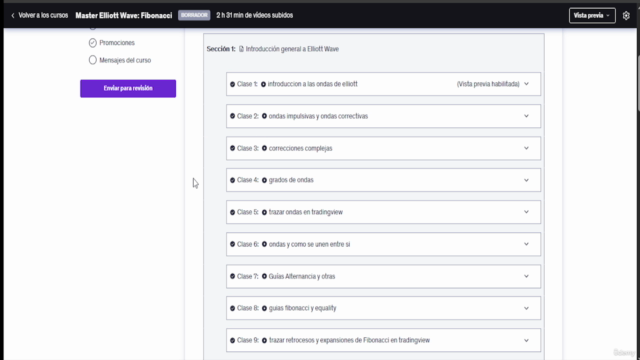Click the document icon beside Introducción general a Elliott Wave
This screenshot has width=640, height=360.
(241, 49)
